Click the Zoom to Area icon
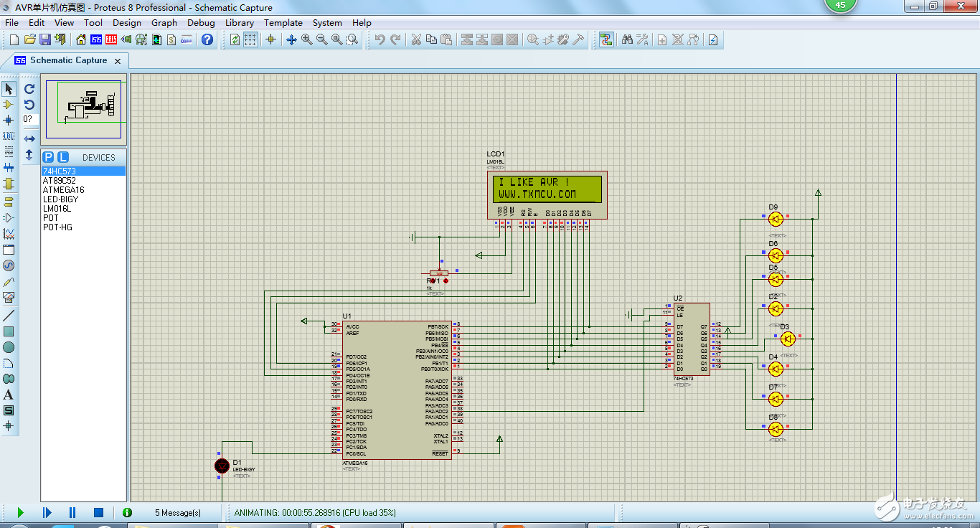Image resolution: width=980 pixels, height=528 pixels. [x=352, y=39]
